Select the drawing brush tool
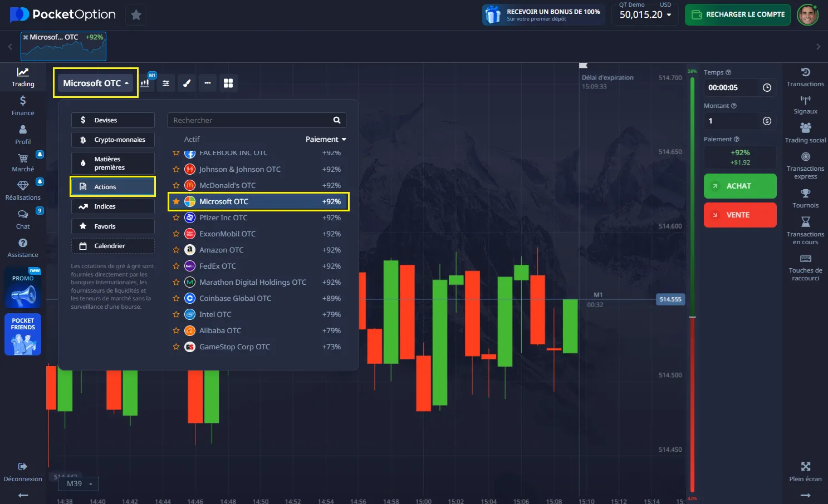828x504 pixels. coord(187,83)
